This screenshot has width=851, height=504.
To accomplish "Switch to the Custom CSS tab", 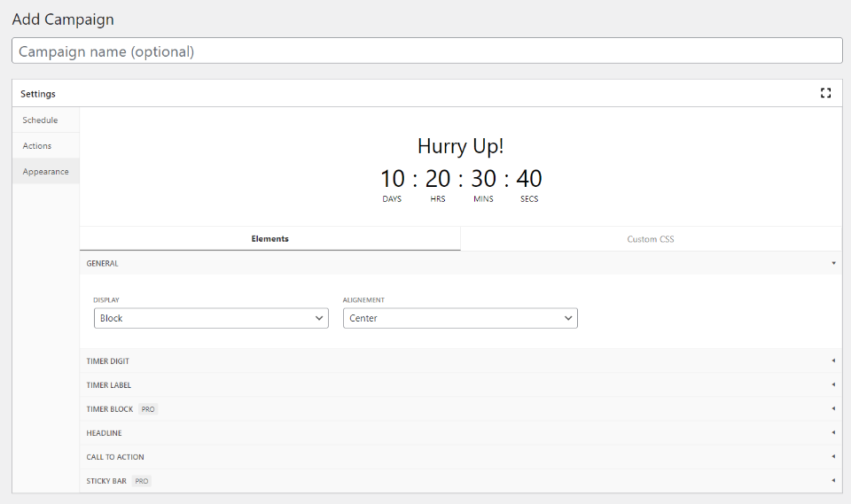I will 651,238.
